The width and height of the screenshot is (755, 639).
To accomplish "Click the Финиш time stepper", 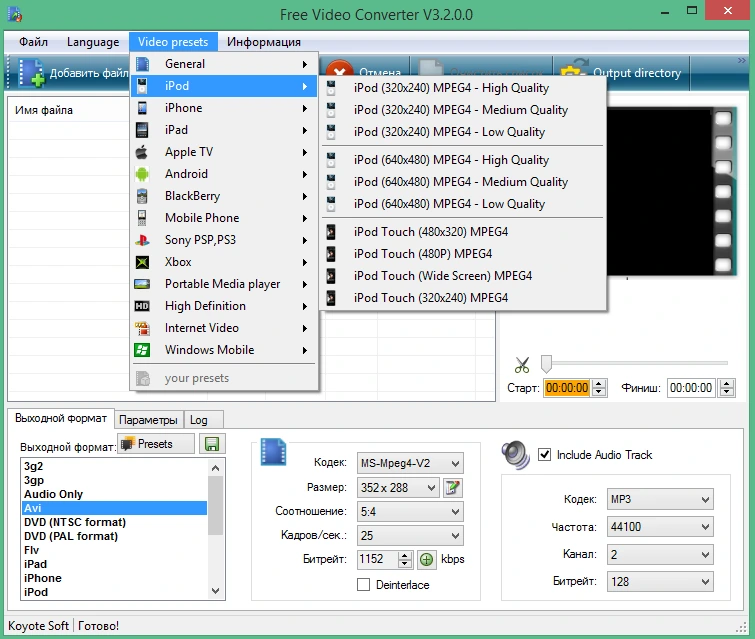I will coord(727,388).
